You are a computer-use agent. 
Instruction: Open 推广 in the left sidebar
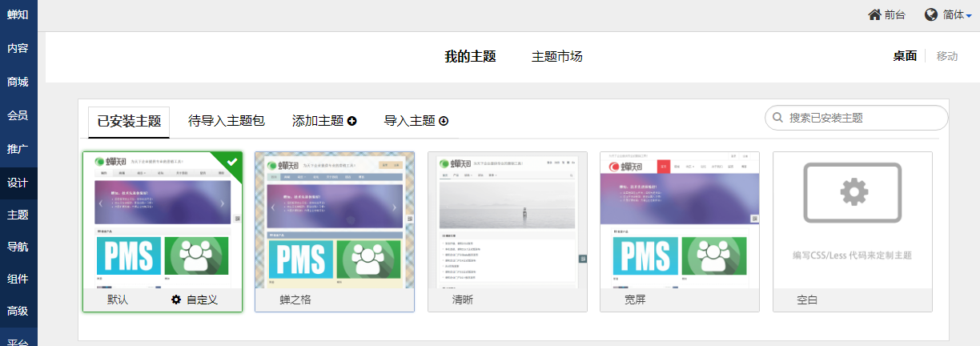18,149
